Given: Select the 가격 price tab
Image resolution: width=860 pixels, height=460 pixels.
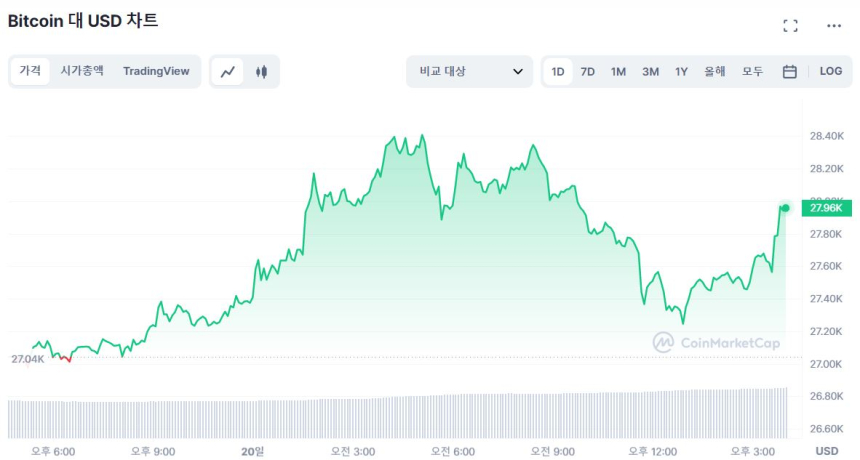Looking at the screenshot, I should coord(30,71).
